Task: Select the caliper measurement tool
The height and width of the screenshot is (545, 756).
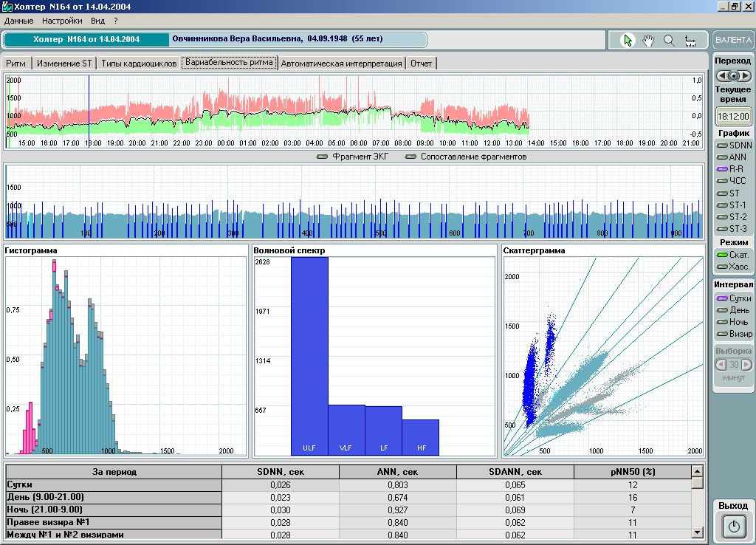Action: click(690, 41)
